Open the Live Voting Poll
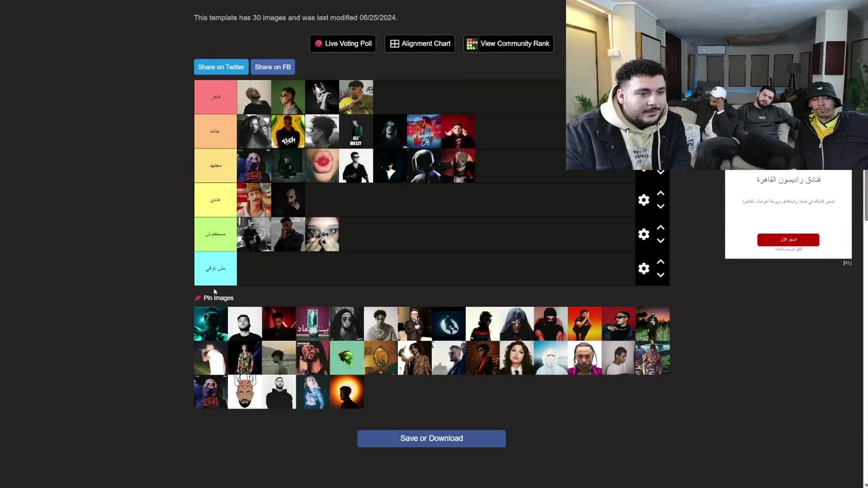 tap(342, 43)
